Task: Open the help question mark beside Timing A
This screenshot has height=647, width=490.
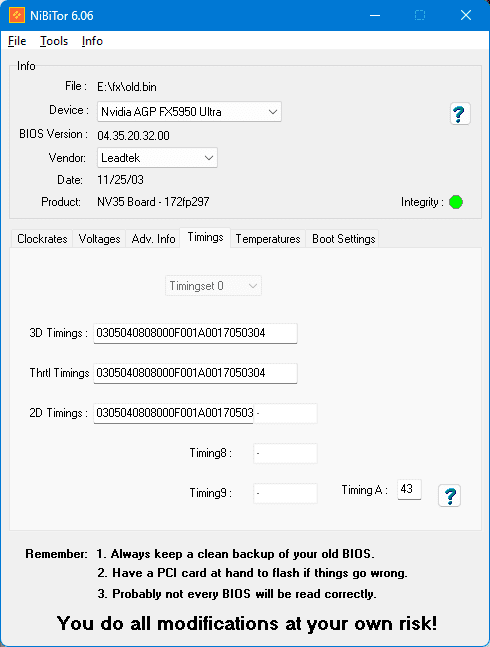Action: pos(449,496)
